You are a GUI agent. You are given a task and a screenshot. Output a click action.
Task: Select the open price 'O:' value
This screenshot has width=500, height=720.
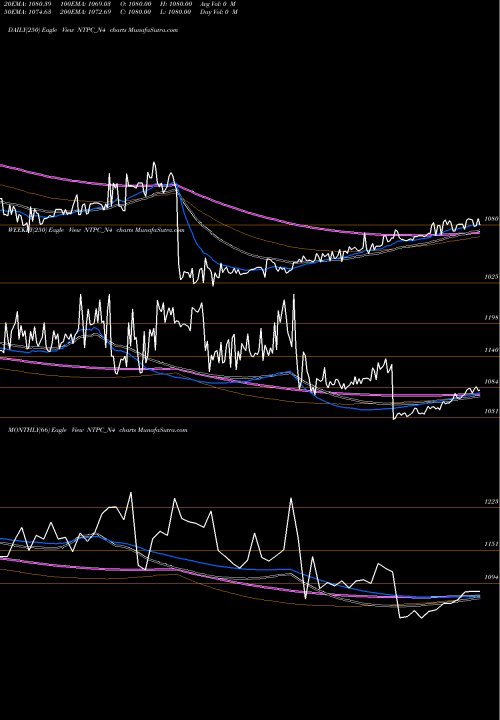click(139, 4)
